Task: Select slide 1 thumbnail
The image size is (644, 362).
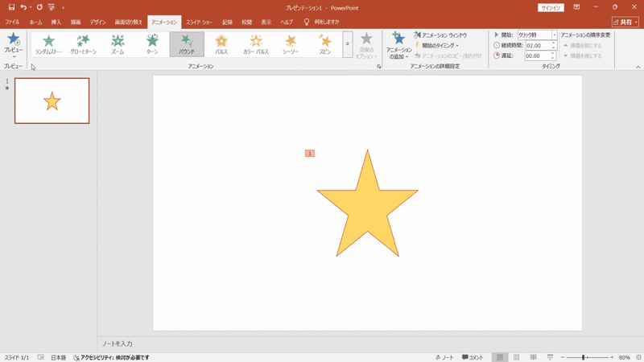Action: (52, 101)
